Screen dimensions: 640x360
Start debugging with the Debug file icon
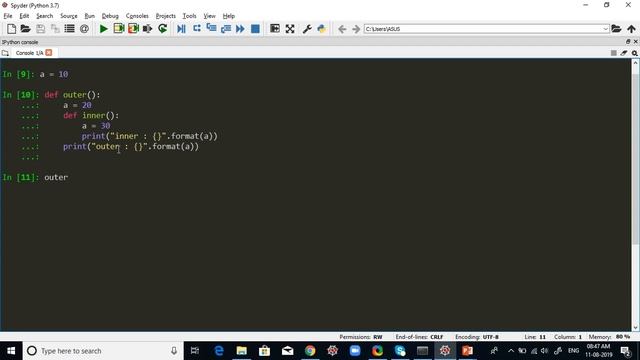(181, 29)
